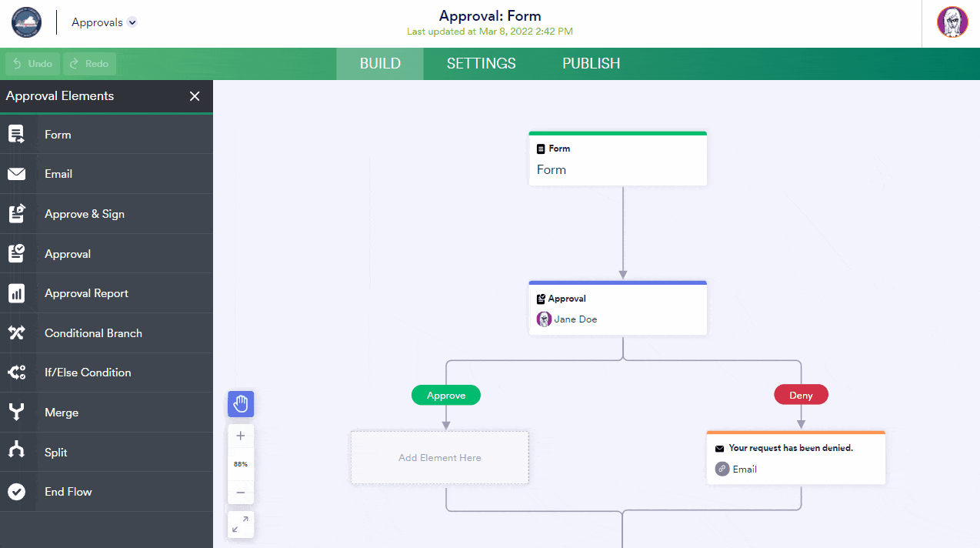
Task: Open the user avatar account menu
Action: pos(952,22)
